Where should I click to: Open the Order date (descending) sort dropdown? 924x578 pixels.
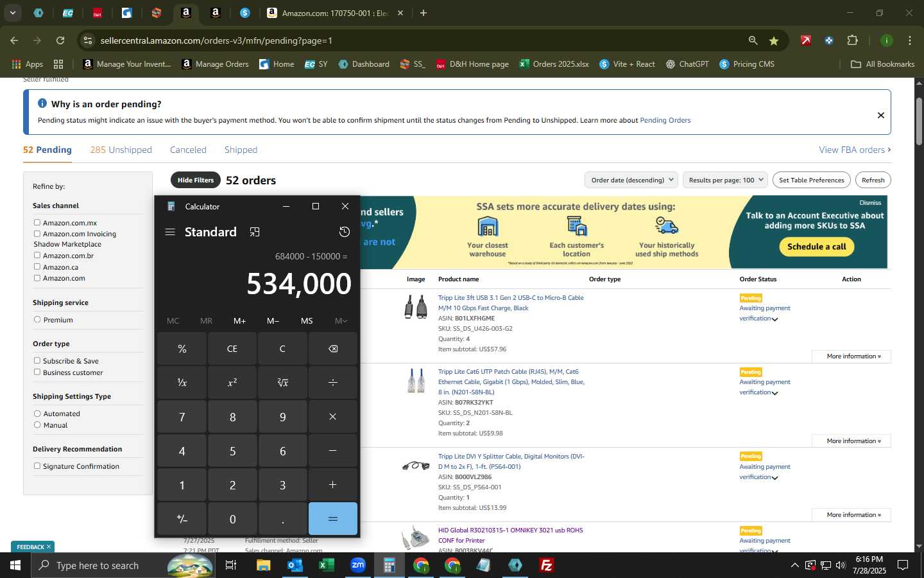[x=631, y=180]
